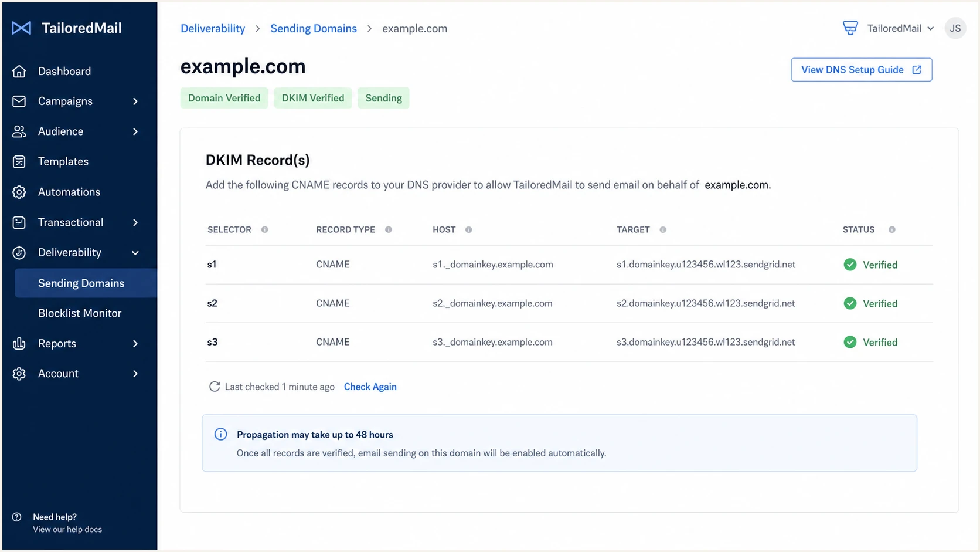This screenshot has height=552, width=980.
Task: Click target s1.domainkey.u123456.wl123.sendgrid.net
Action: tap(706, 265)
